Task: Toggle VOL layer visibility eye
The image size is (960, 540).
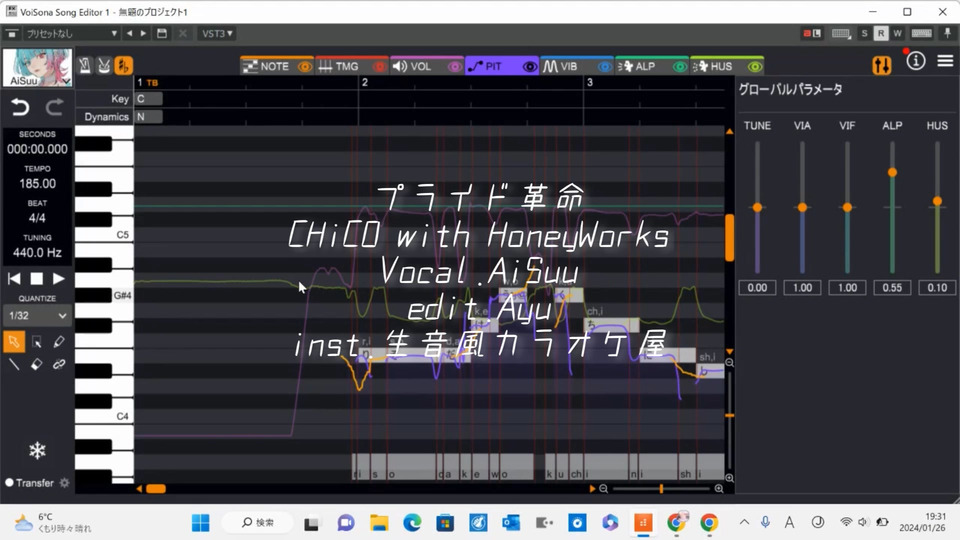Action: 454,66
